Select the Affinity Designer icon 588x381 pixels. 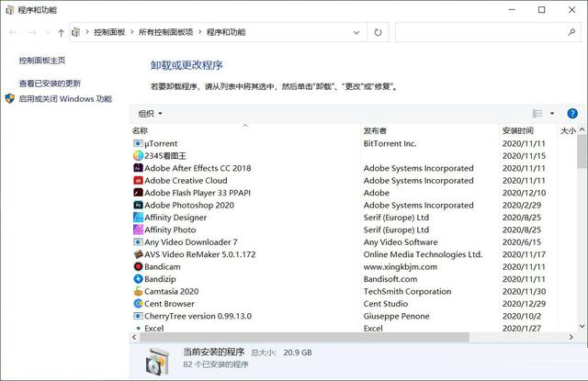click(138, 218)
